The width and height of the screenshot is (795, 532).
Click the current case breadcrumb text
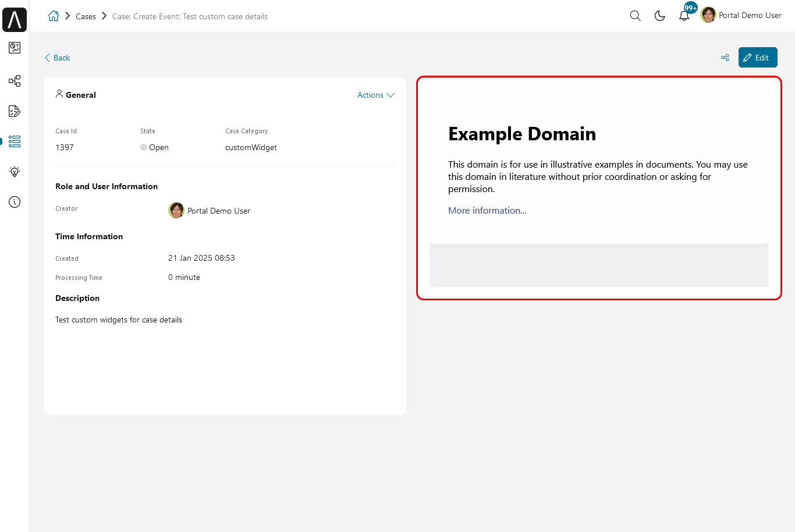pos(190,16)
